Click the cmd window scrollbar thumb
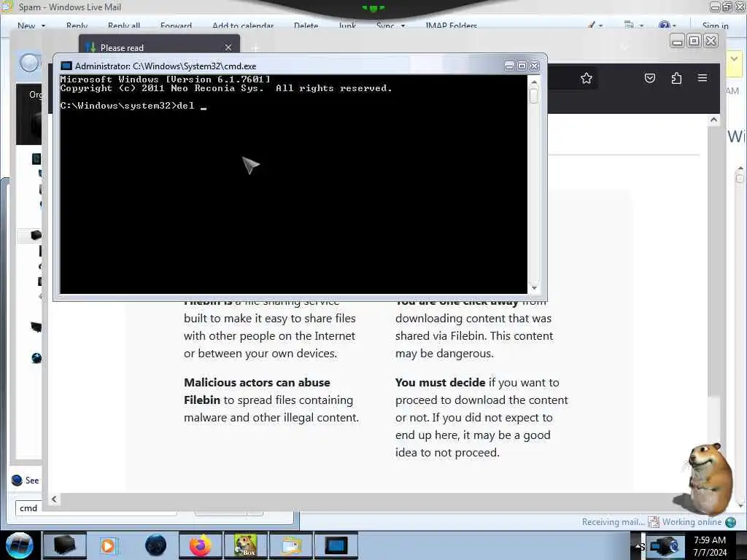 point(533,96)
